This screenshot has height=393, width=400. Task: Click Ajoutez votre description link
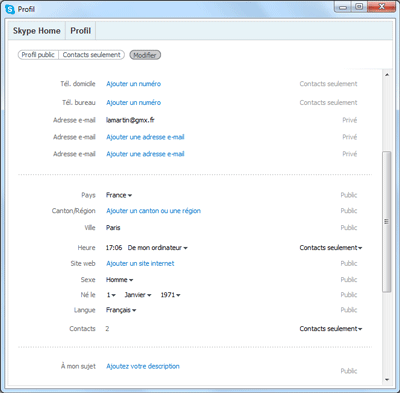click(x=143, y=366)
